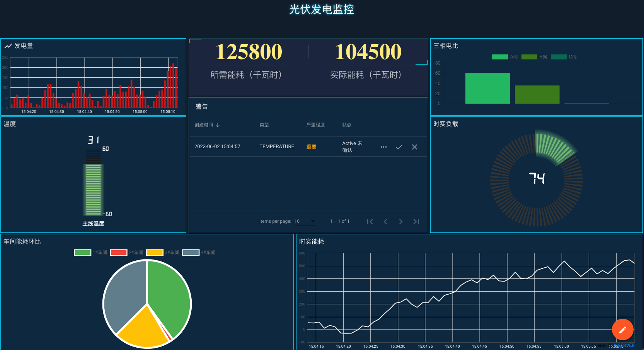Sort alarms by 状态 column header
Image resolution: width=644 pixels, height=350 pixels.
tap(347, 125)
